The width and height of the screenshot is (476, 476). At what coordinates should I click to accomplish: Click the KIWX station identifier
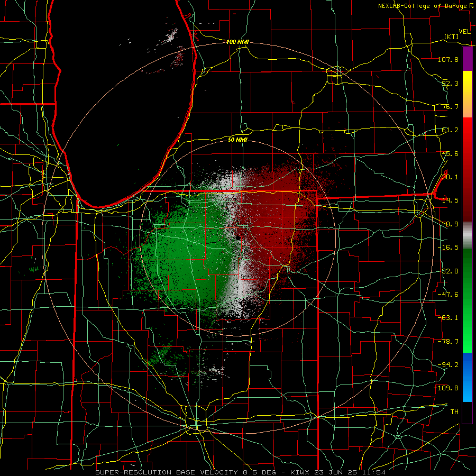pyautogui.click(x=300, y=472)
